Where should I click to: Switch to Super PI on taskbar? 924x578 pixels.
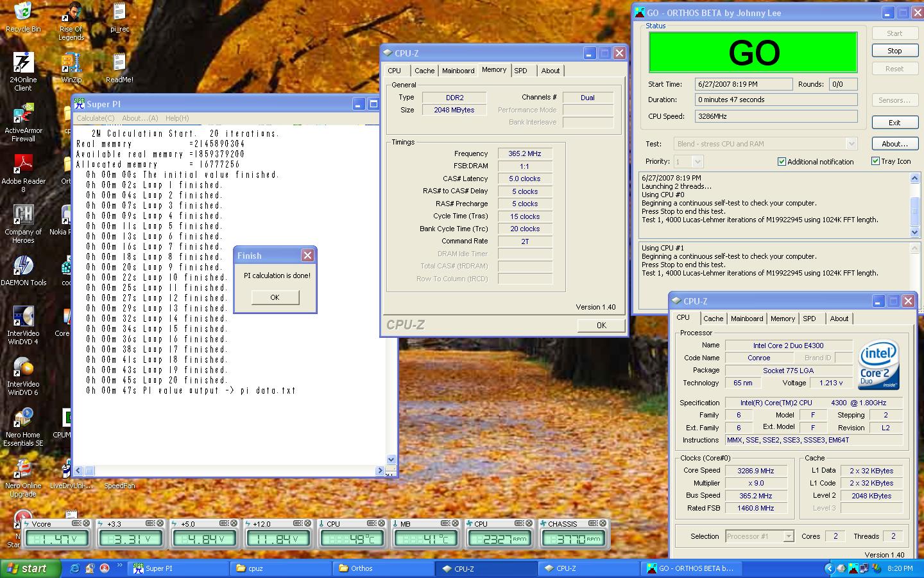tap(178, 568)
